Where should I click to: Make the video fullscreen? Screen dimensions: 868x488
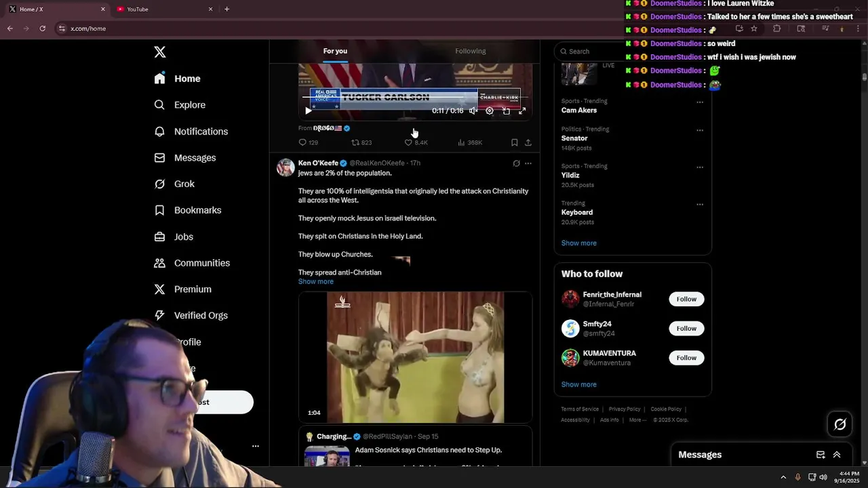[522, 110]
